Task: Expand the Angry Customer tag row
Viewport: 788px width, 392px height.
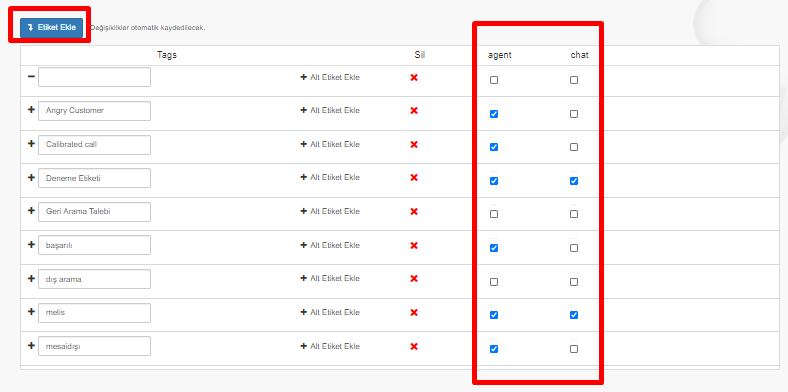Action: coord(31,110)
